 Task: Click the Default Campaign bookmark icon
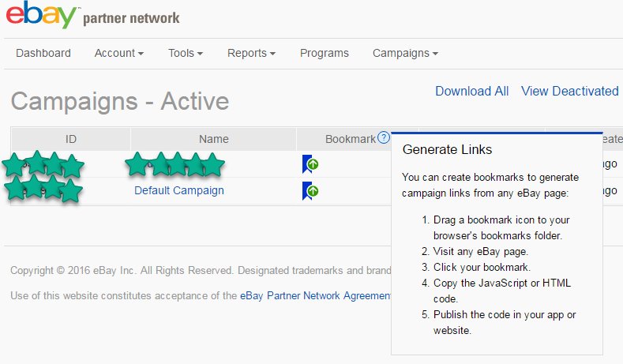310,191
